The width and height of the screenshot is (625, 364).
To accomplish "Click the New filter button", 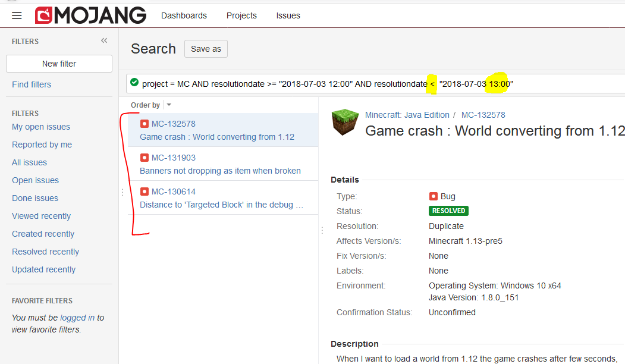I will coord(59,64).
